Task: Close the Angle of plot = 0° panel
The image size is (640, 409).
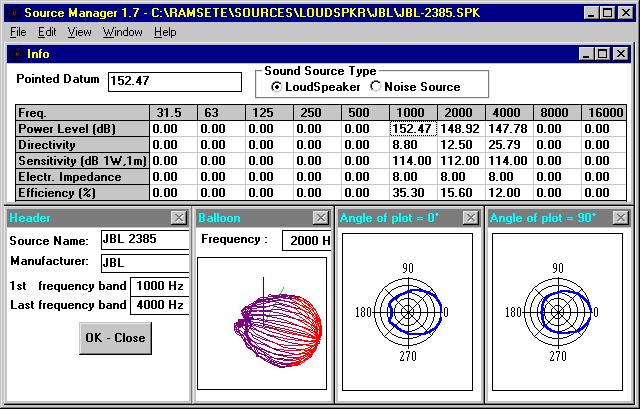Action: (x=471, y=218)
